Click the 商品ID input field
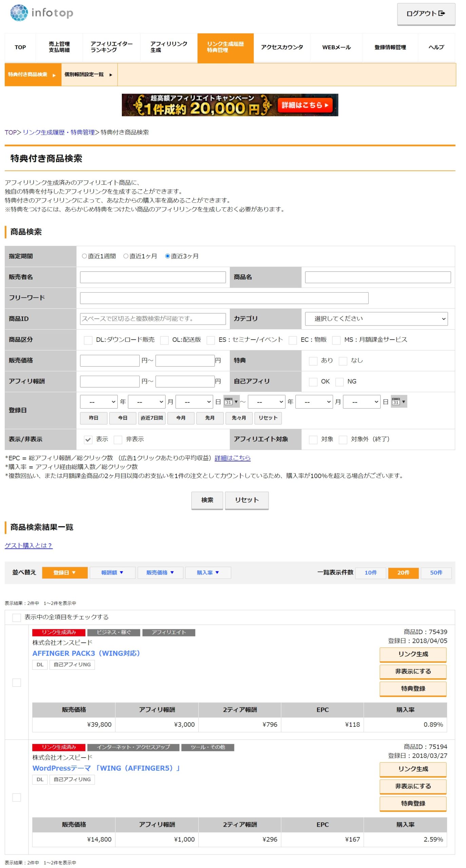Image resolution: width=466 pixels, height=868 pixels. 153,319
